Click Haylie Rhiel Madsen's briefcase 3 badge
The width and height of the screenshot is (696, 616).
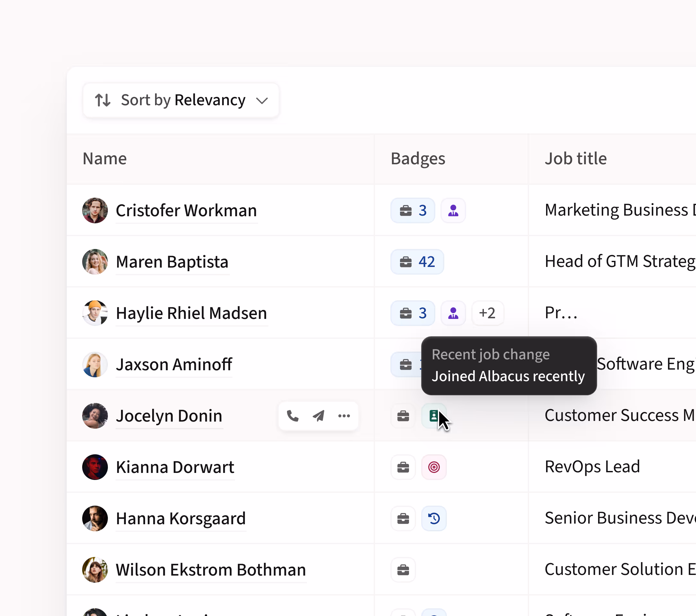click(x=412, y=313)
